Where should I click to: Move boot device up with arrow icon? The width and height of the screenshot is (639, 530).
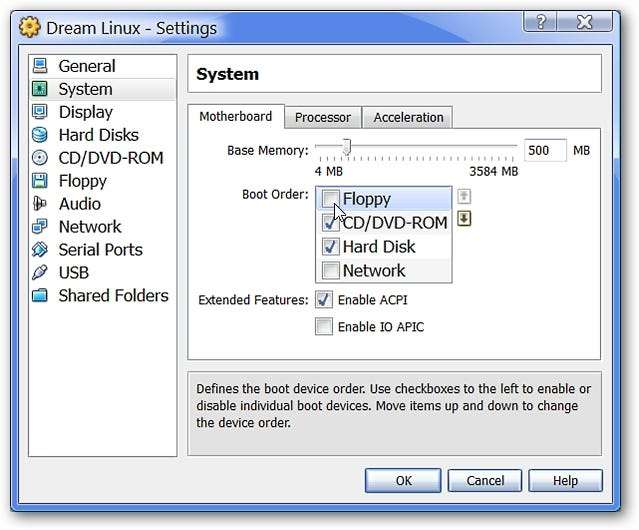coord(464,197)
